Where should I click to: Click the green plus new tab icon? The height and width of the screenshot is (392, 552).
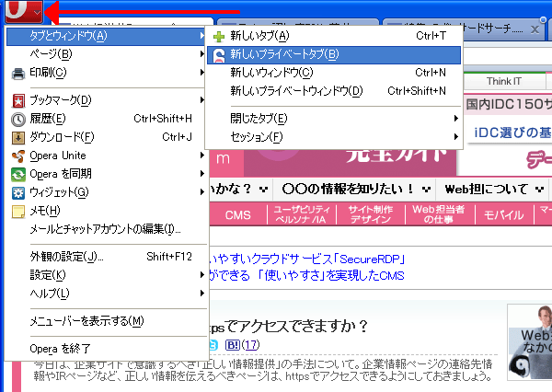point(219,36)
